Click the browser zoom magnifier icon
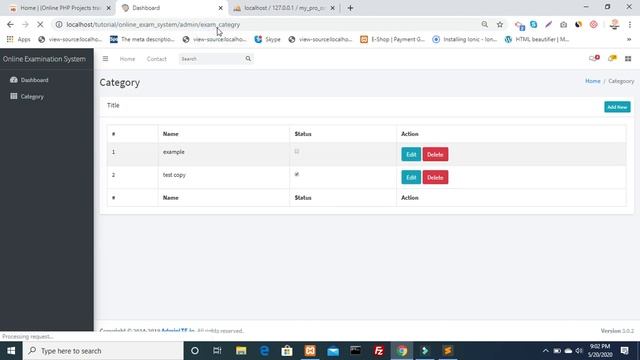 coord(484,24)
